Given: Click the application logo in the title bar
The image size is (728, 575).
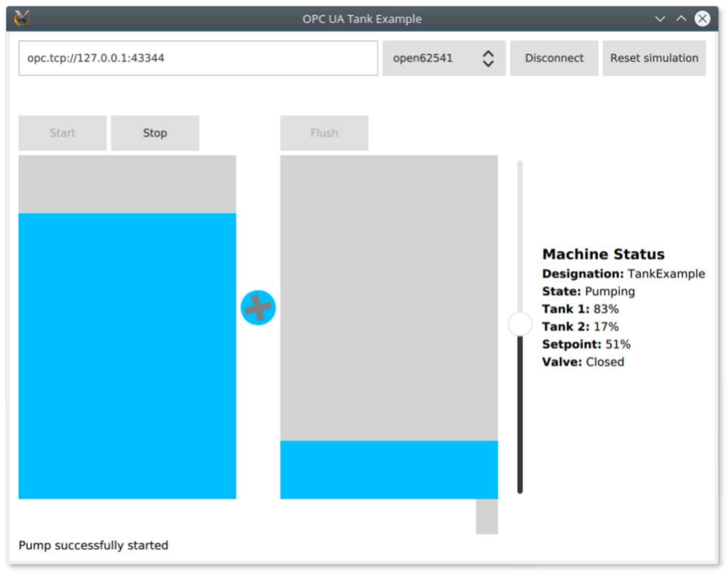Looking at the screenshot, I should point(22,17).
